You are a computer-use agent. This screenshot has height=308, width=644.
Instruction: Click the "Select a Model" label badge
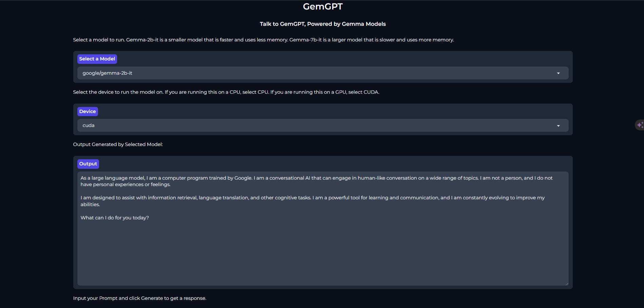pyautogui.click(x=97, y=59)
